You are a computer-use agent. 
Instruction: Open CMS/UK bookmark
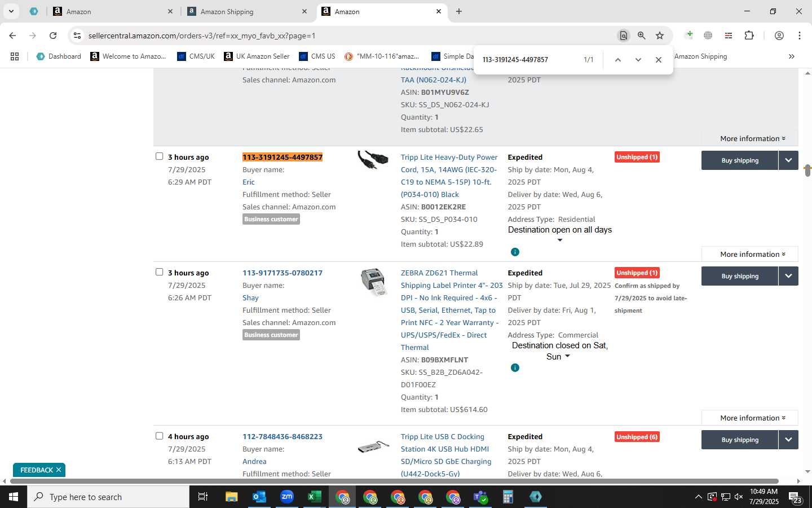click(196, 56)
